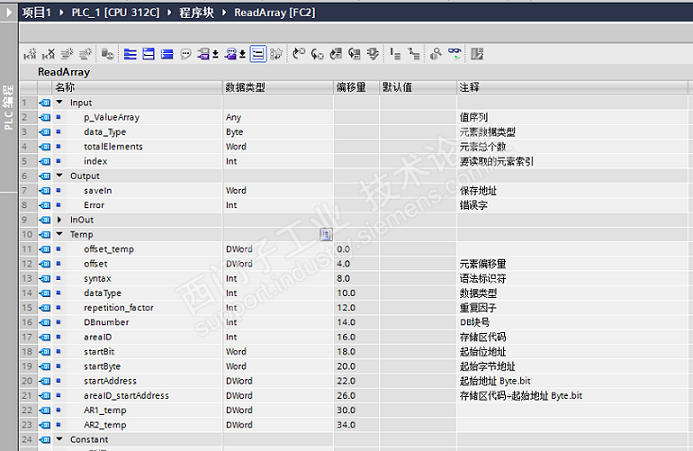Click 程序块 in the breadcrumb
The height and width of the screenshot is (451, 693).
pyautogui.click(x=197, y=12)
